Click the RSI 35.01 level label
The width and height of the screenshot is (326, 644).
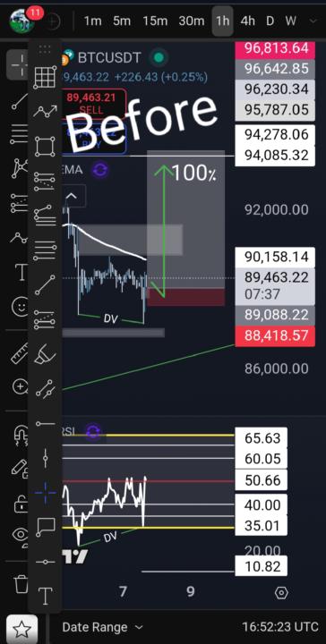coord(261,525)
